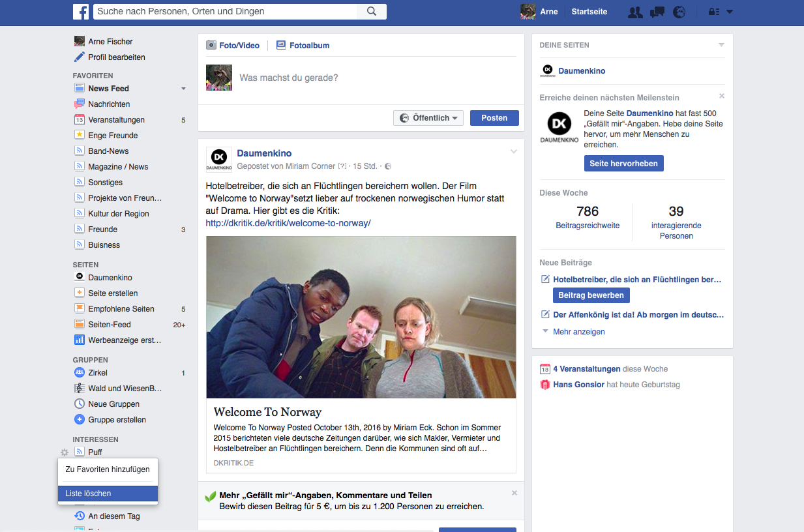Click the Posten button
804x532 pixels.
coord(494,118)
